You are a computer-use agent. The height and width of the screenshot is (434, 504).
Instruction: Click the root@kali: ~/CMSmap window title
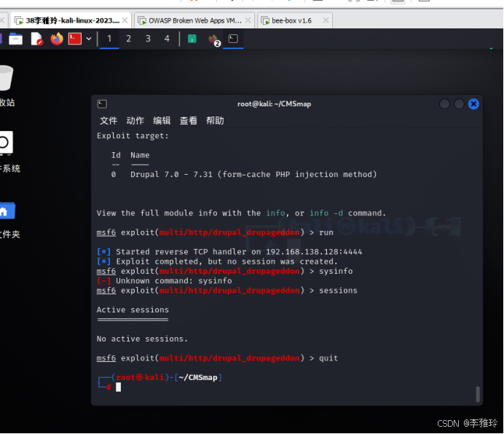274,104
